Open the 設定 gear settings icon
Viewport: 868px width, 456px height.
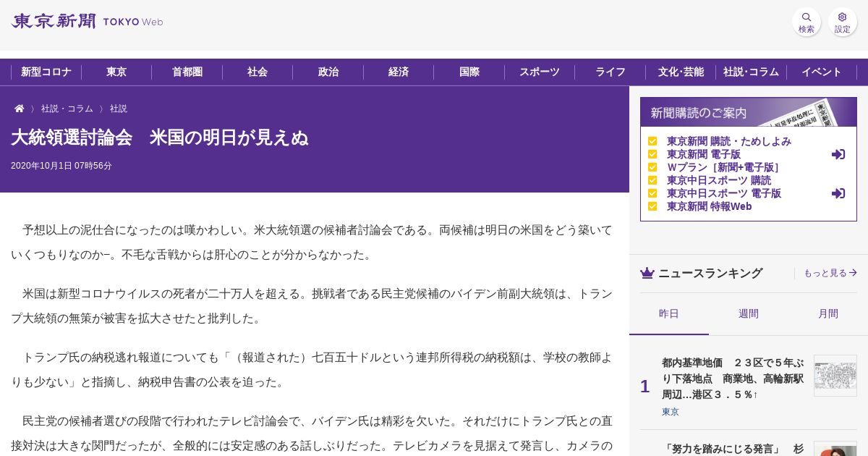(x=843, y=22)
